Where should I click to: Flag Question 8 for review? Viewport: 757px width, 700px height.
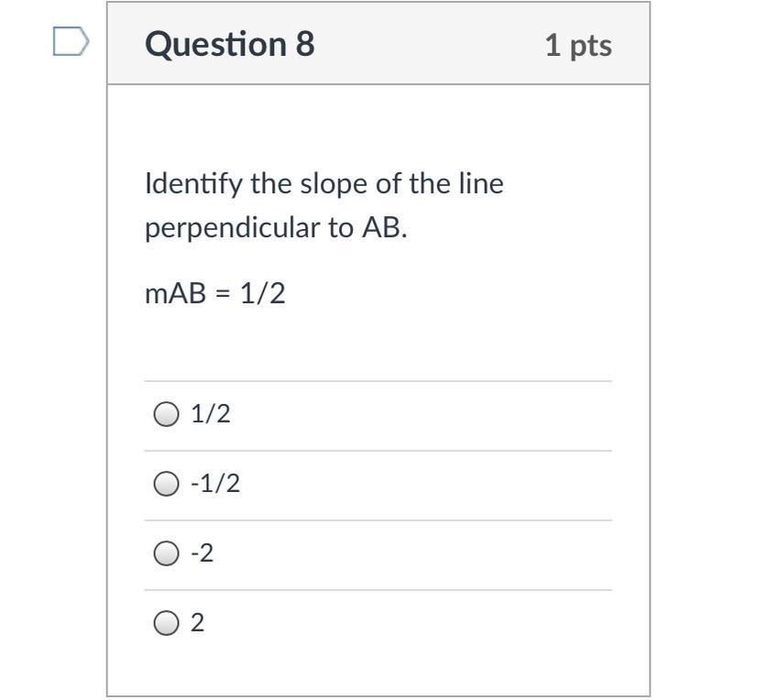71,42
